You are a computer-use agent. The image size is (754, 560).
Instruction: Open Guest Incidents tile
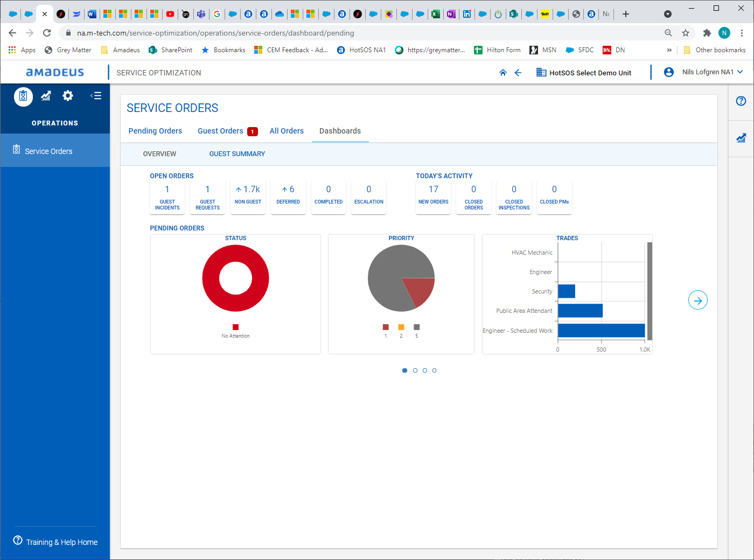[x=167, y=197]
